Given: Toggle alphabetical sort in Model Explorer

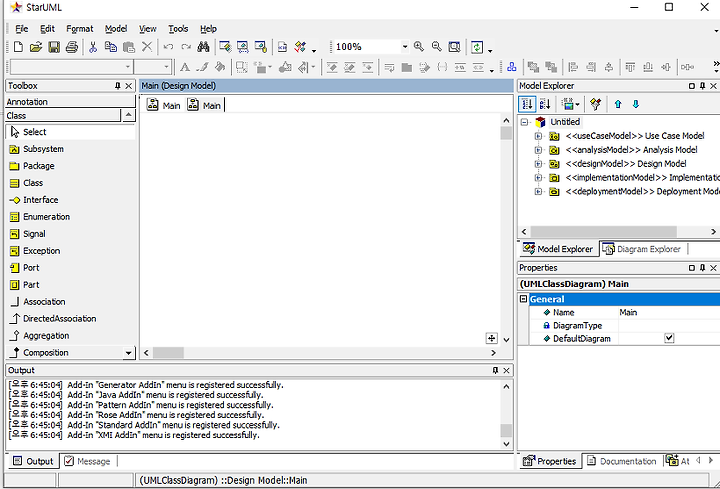Looking at the screenshot, I should [x=545, y=104].
